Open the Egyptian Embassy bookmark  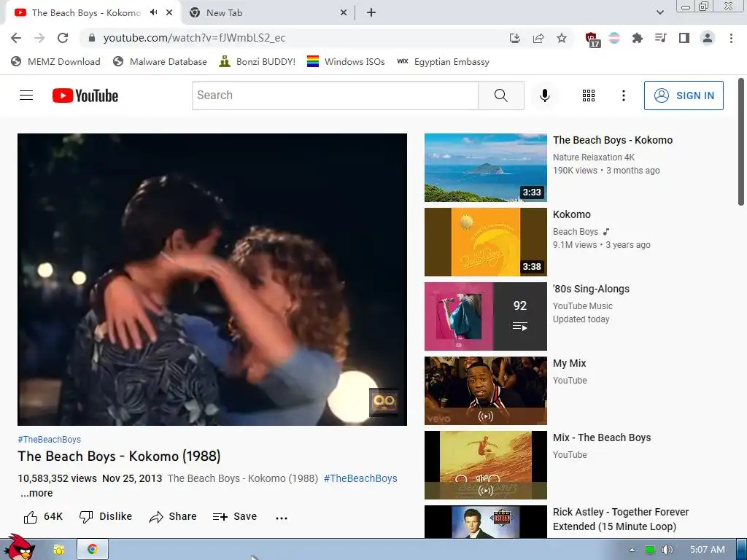coord(443,62)
